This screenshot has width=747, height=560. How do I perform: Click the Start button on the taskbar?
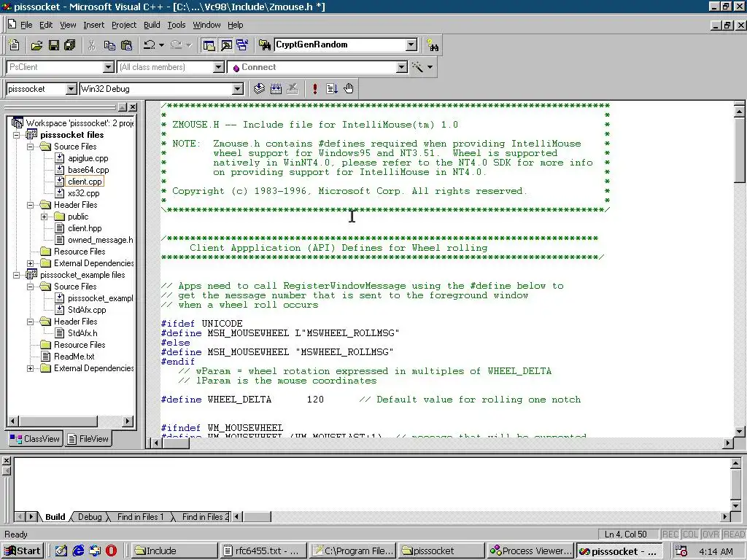[23, 551]
